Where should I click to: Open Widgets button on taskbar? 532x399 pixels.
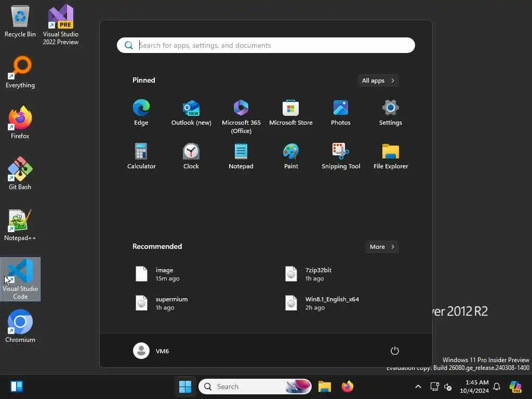pos(17,387)
